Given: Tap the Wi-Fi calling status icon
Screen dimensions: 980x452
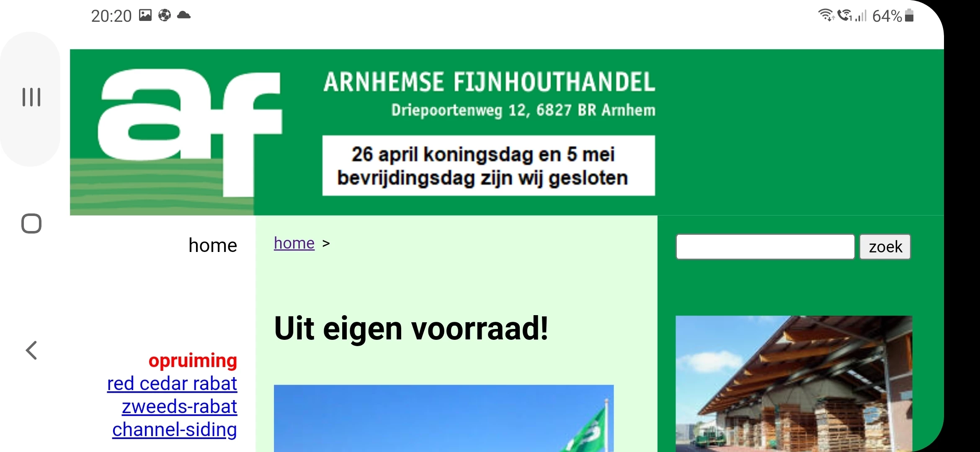Looking at the screenshot, I should pos(845,15).
